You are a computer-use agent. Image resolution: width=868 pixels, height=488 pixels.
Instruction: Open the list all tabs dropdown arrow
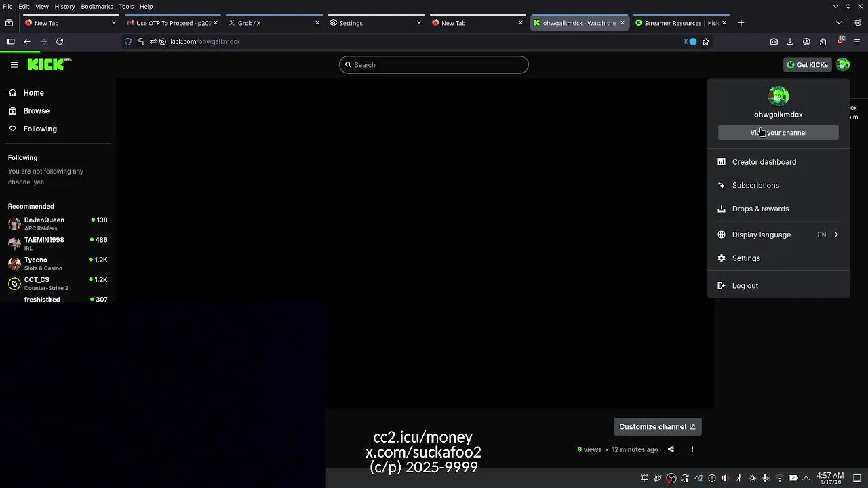click(x=839, y=23)
